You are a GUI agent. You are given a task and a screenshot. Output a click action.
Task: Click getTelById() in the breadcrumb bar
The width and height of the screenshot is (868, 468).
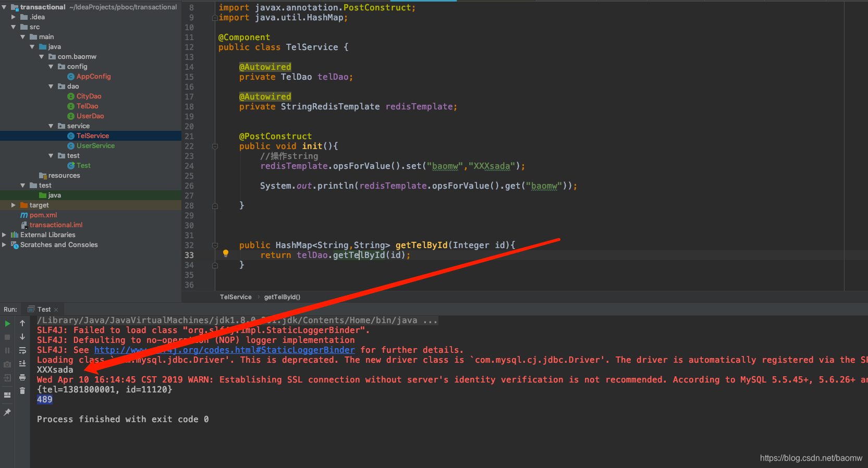282,297
